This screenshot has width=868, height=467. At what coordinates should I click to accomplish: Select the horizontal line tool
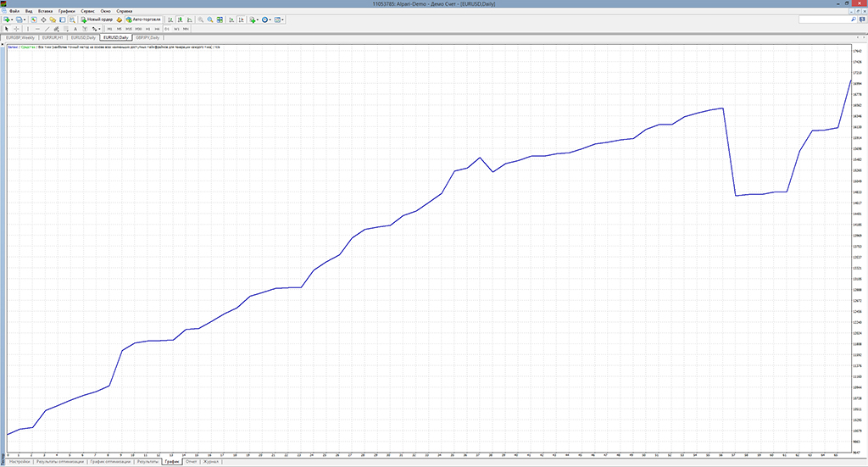[x=37, y=29]
